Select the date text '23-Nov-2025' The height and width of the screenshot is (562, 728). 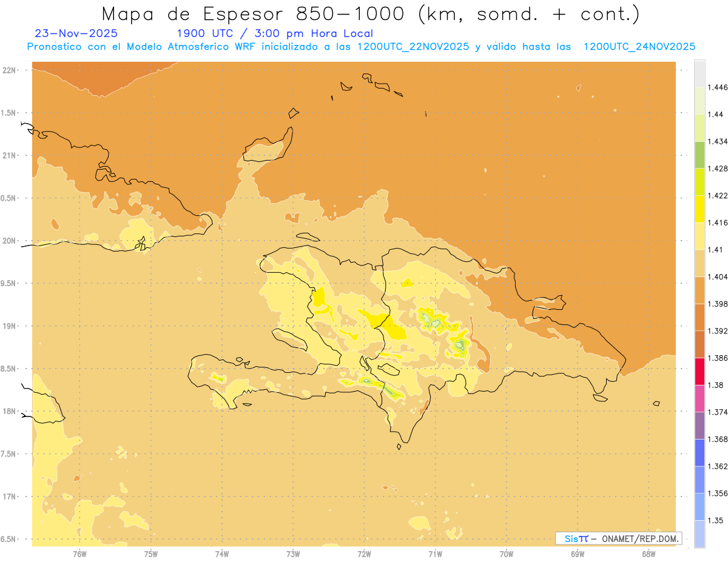[76, 34]
